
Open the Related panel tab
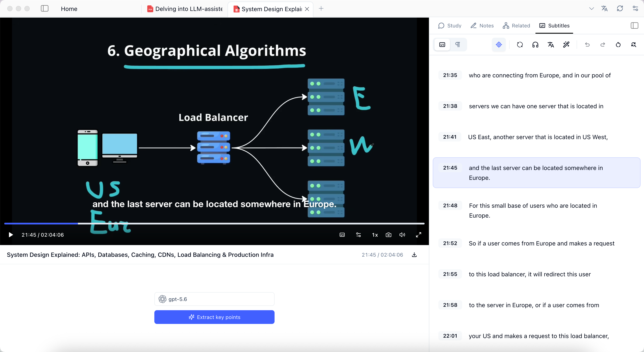point(516,26)
